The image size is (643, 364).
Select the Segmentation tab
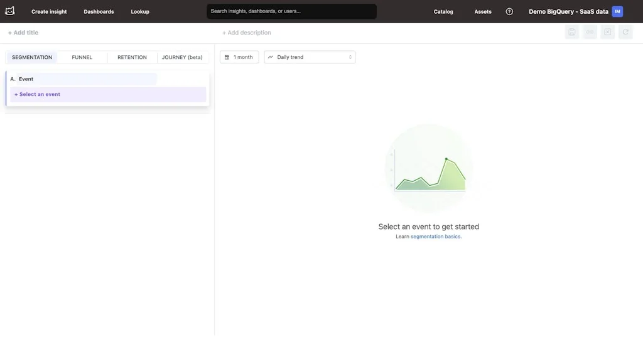32,57
